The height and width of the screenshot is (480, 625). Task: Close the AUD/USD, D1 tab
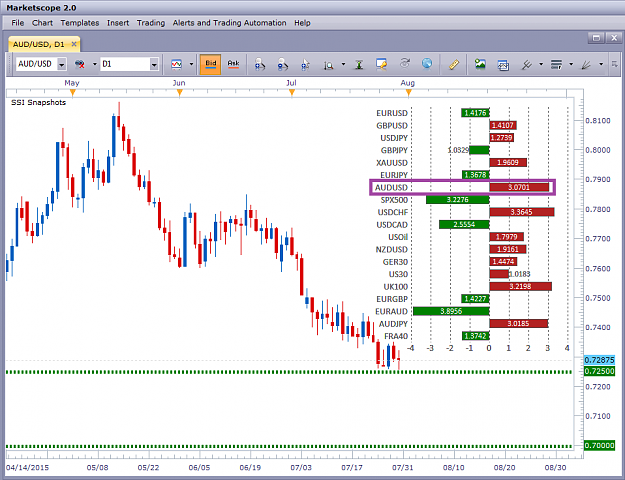pyautogui.click(x=74, y=44)
